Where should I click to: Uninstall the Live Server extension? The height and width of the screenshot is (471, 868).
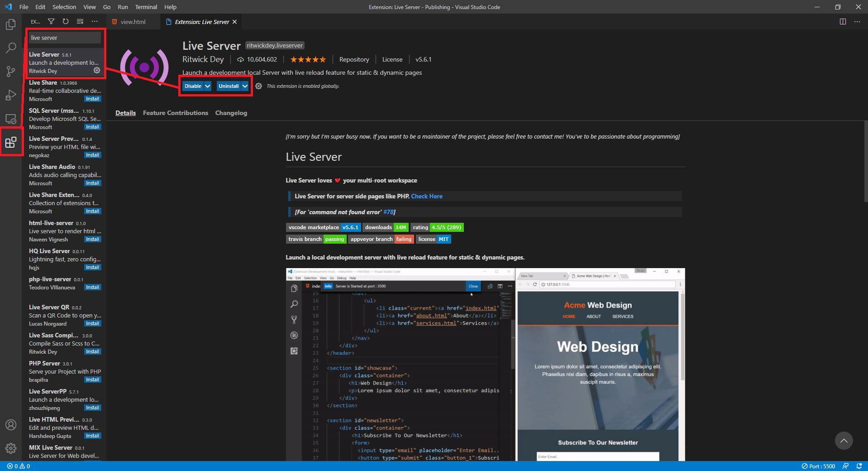coord(229,86)
